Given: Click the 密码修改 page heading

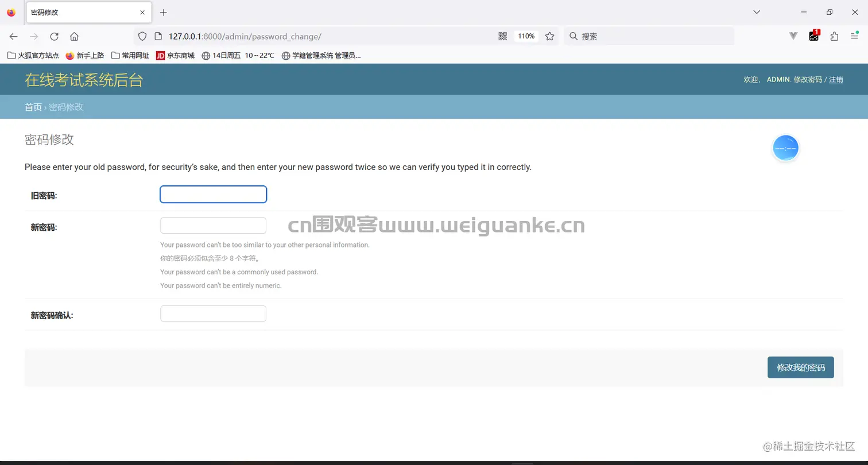Looking at the screenshot, I should pos(49,139).
